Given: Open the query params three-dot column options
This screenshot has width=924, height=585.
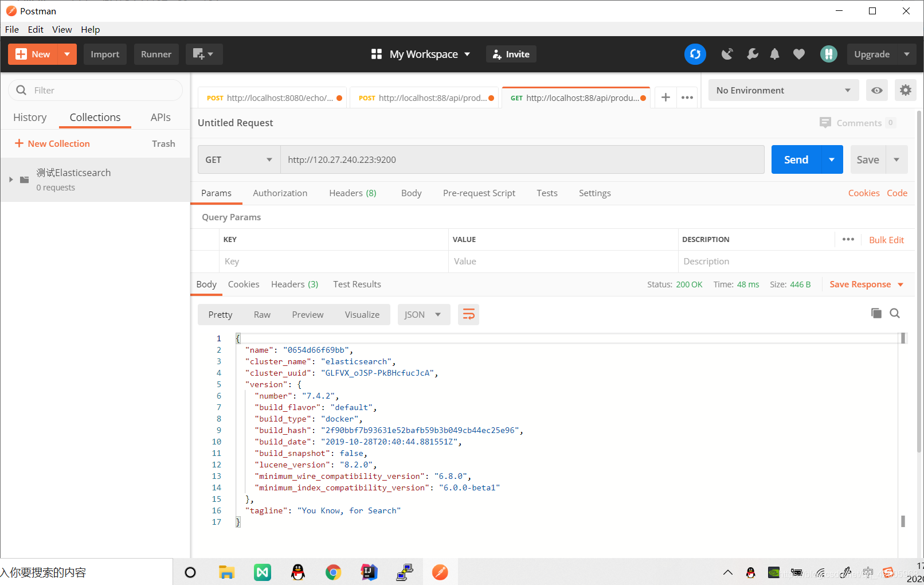Looking at the screenshot, I should [x=848, y=239].
